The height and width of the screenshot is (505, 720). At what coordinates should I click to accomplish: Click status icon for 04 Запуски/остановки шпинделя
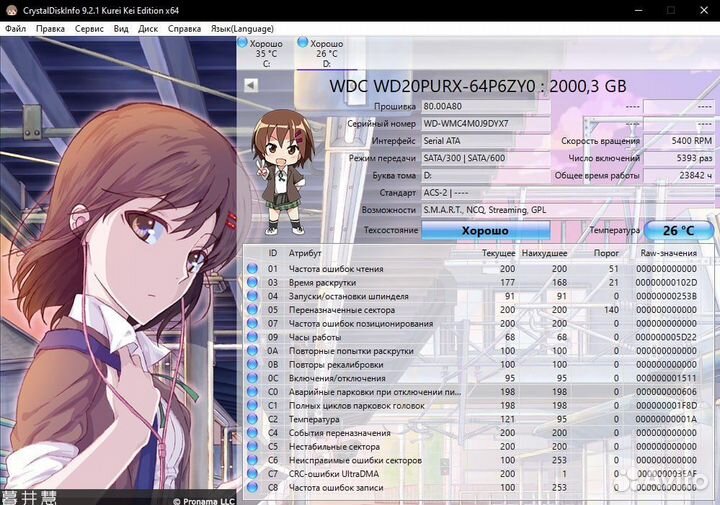[252, 296]
